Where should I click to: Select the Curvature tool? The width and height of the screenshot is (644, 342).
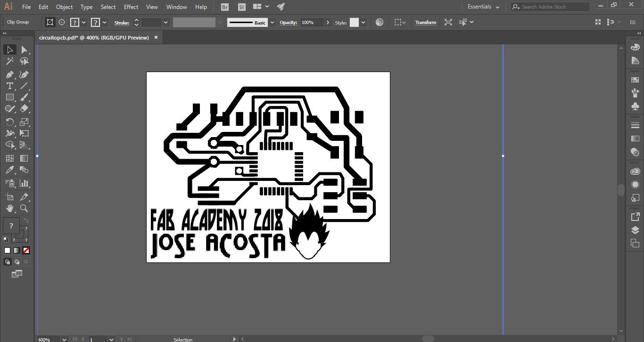tap(24, 74)
